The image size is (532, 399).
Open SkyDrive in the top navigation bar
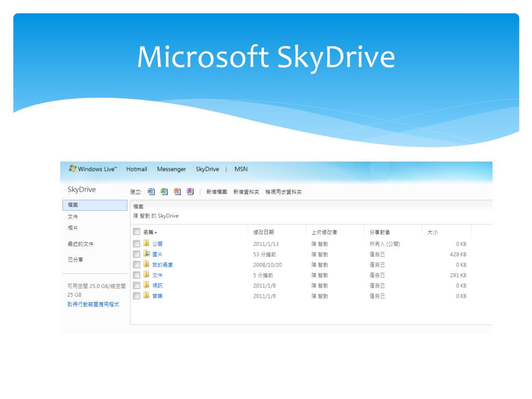207,169
